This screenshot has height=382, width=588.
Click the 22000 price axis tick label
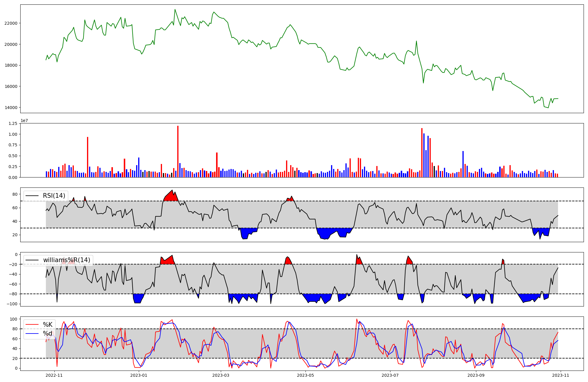click(10, 23)
